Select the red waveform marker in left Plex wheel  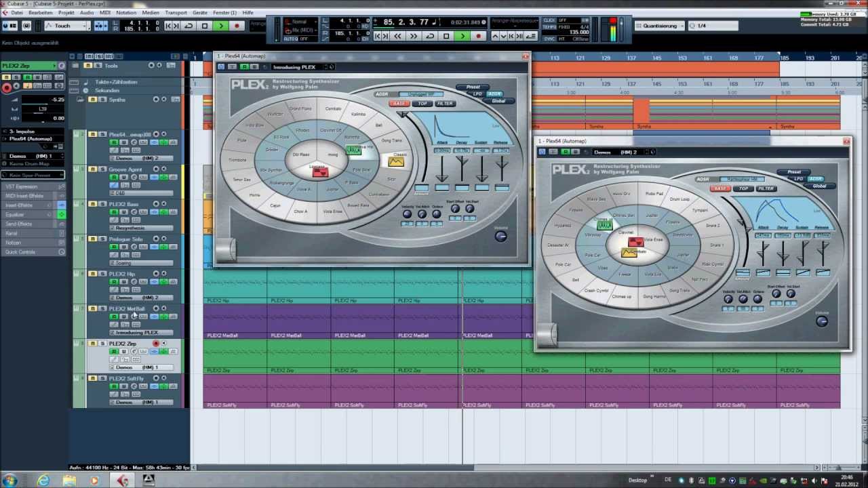[x=320, y=171]
